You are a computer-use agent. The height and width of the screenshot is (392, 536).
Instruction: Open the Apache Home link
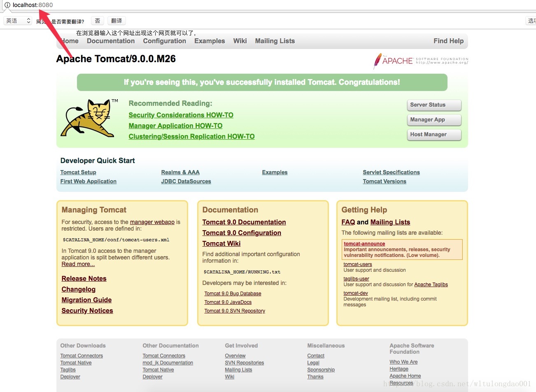coord(405,376)
